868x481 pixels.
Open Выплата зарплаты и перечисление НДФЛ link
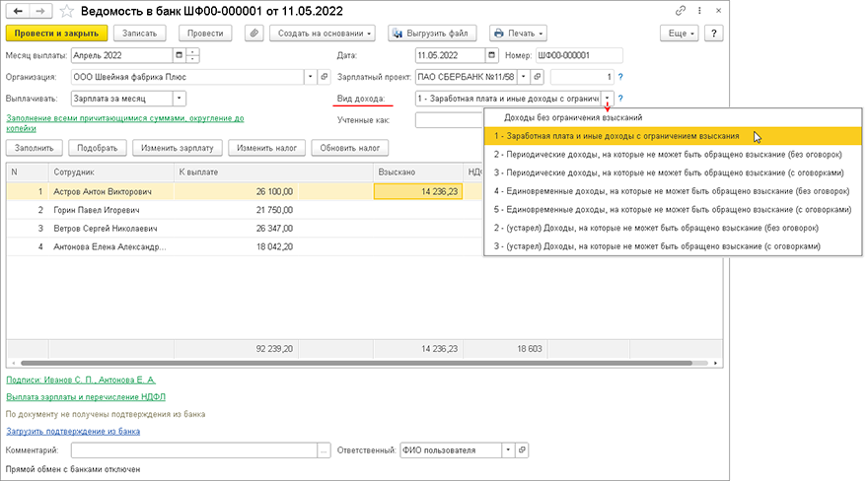[x=86, y=397]
